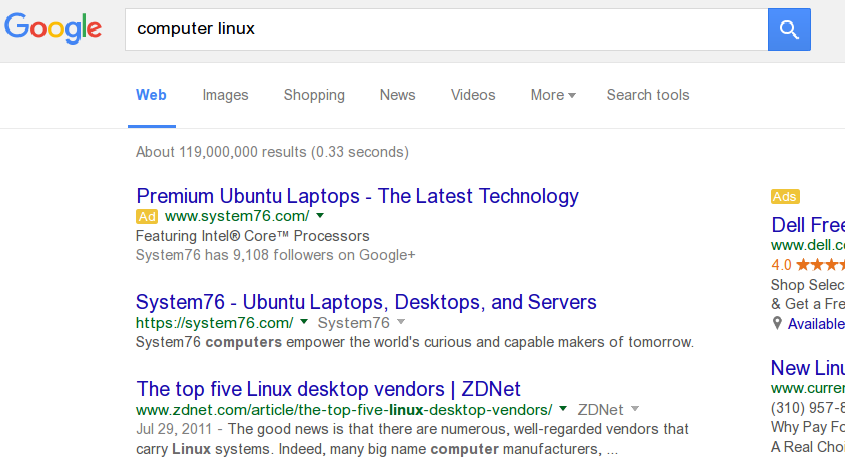Image resolution: width=845 pixels, height=469 pixels.
Task: Expand gray arrow beside ZDNet label
Action: click(x=635, y=409)
